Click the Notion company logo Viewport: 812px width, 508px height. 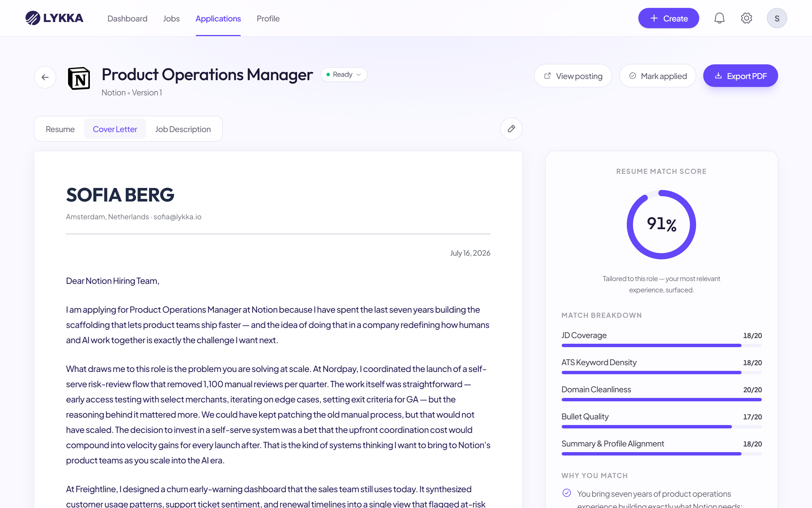pos(79,79)
